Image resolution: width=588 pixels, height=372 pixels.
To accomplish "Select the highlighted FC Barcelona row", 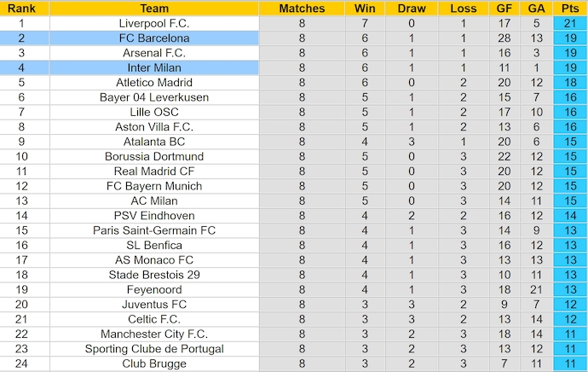I will tap(154, 38).
